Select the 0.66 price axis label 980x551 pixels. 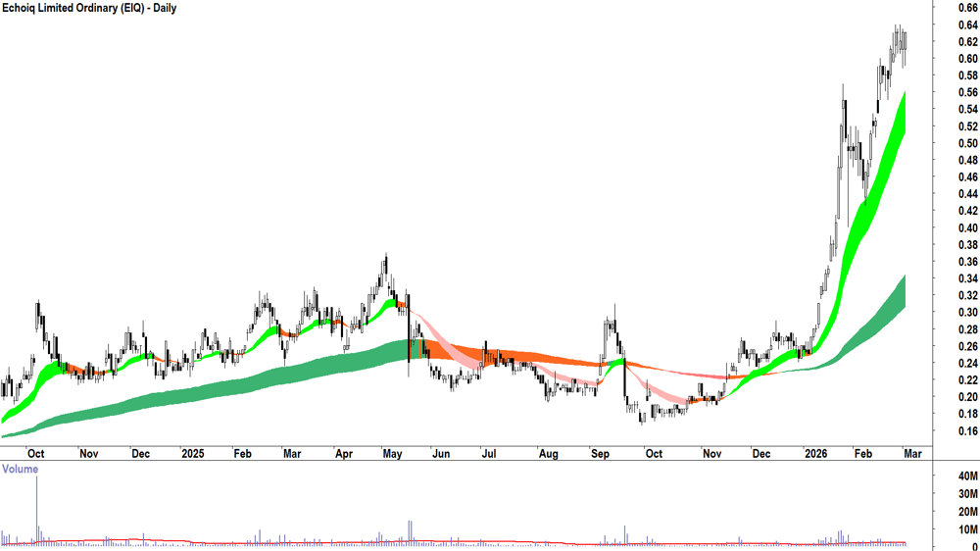pyautogui.click(x=968, y=8)
